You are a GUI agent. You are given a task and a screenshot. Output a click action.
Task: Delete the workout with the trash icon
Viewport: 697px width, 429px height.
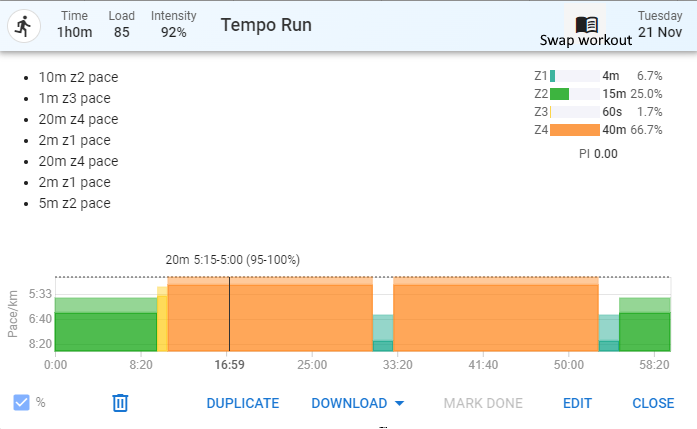click(120, 403)
